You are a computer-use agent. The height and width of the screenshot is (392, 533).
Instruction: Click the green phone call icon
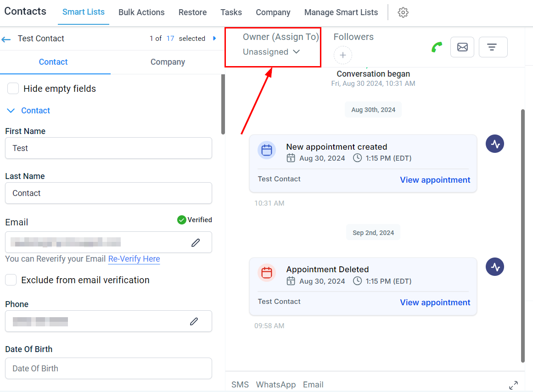[437, 47]
